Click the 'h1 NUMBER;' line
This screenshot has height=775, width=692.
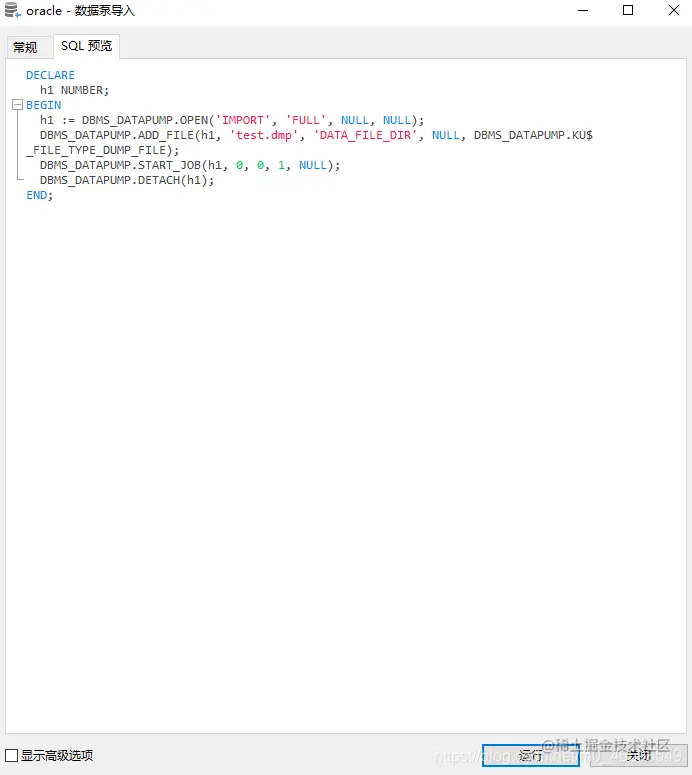(x=74, y=90)
